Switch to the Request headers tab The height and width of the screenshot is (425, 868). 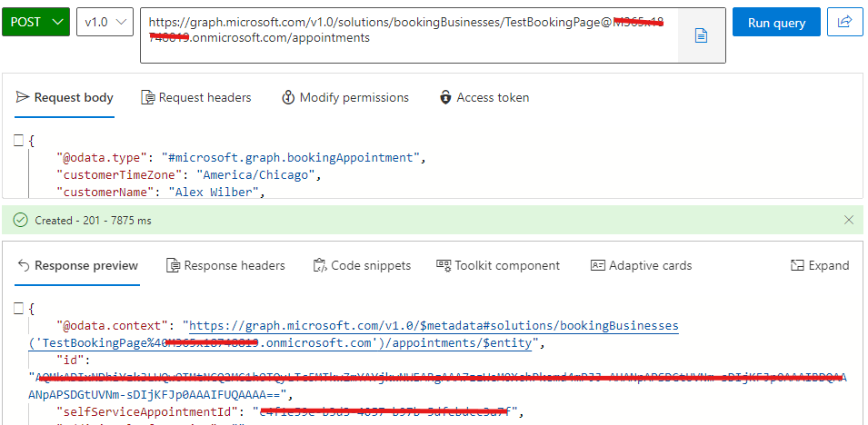click(196, 98)
